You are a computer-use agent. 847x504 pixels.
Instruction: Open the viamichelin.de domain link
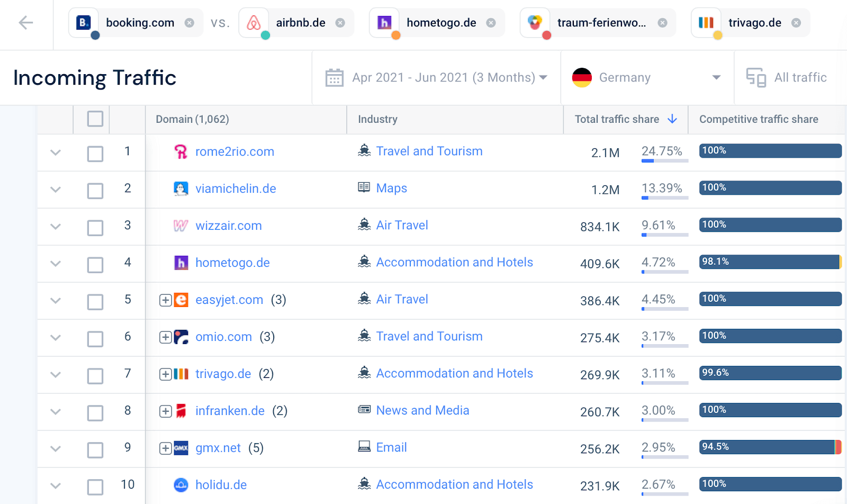click(236, 188)
